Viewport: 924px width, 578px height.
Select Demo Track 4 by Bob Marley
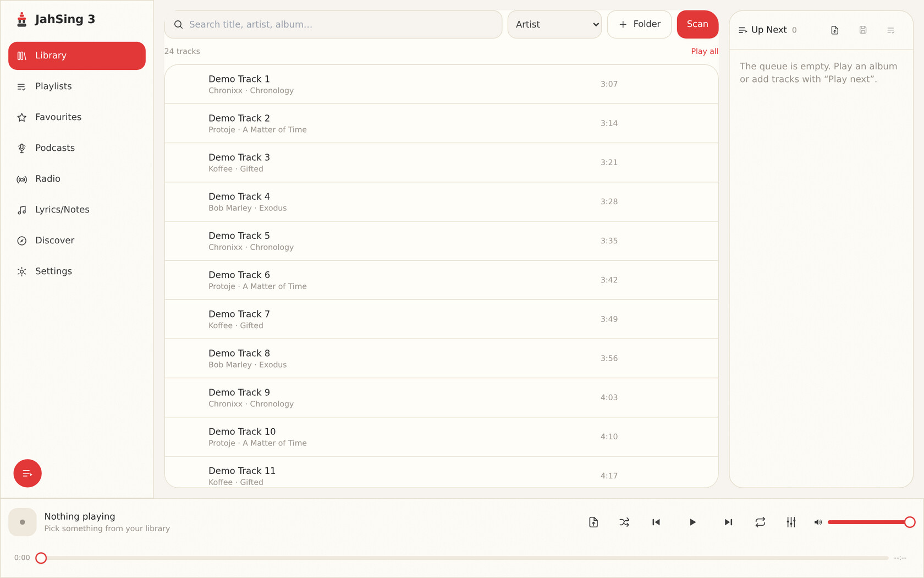441,202
